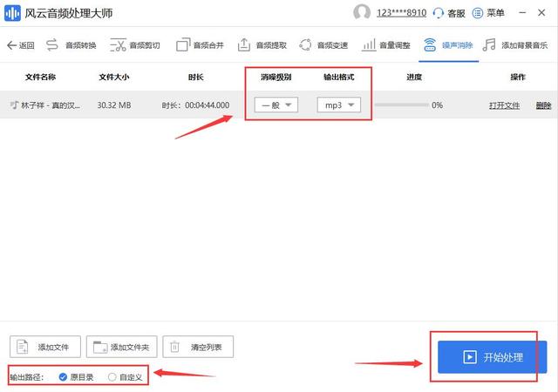Open the 一般 noise level dropdown
The width and height of the screenshot is (558, 392).
click(276, 105)
